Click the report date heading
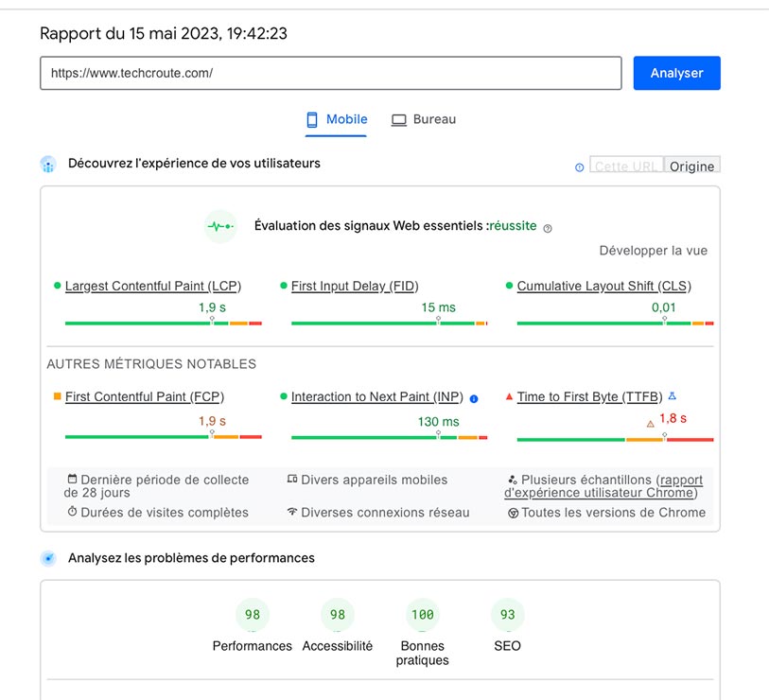The width and height of the screenshot is (769, 700). pos(164,33)
